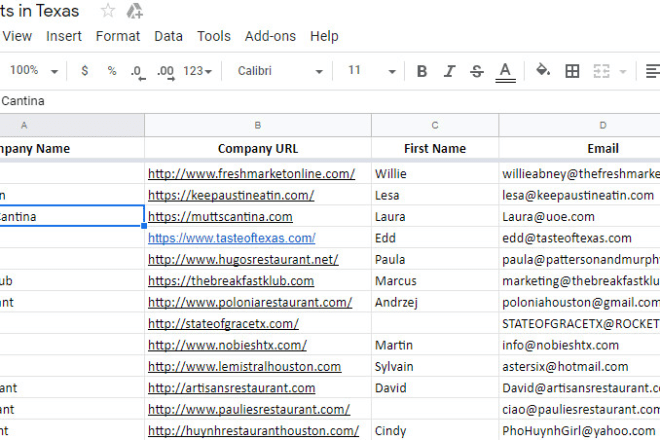Format as percent icon
Image resolution: width=660 pixels, height=440 pixels.
pos(112,70)
